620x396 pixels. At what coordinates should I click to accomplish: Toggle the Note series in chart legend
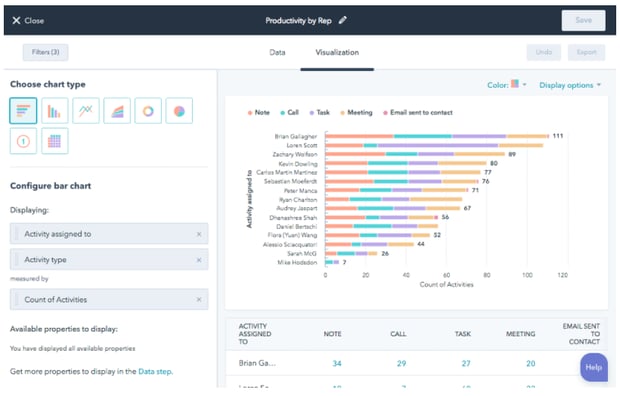point(259,113)
